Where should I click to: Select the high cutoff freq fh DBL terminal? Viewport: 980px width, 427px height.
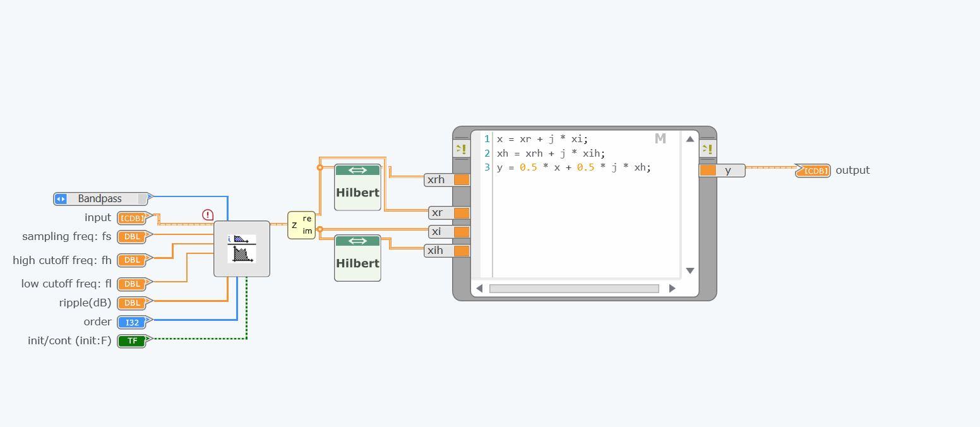(133, 260)
